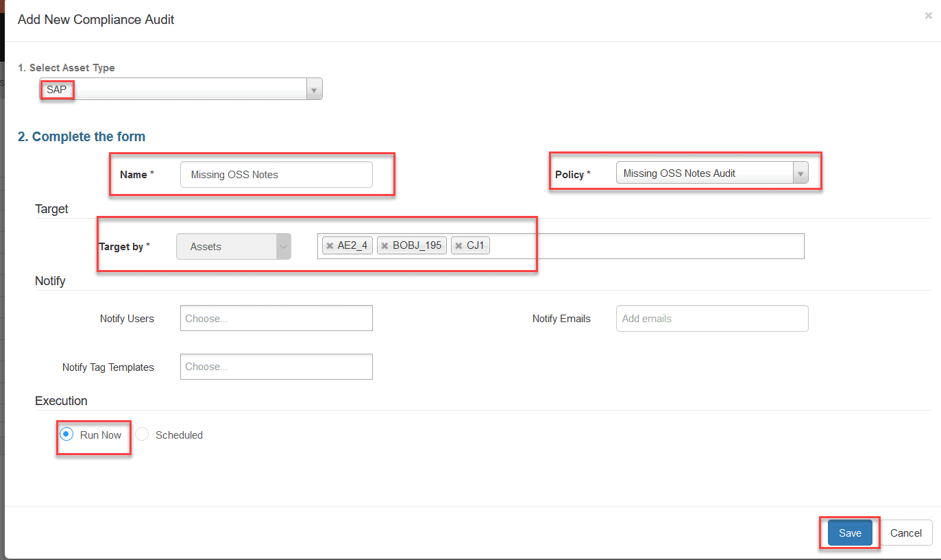This screenshot has width=941, height=560.
Task: Click the empty area of the assets tag field
Action: [644, 247]
